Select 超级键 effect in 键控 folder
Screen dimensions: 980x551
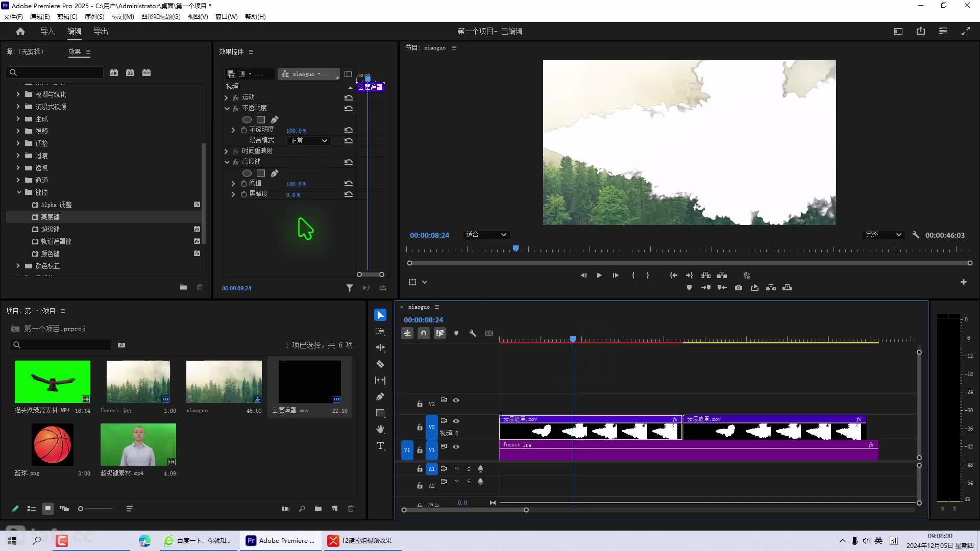[50, 229]
